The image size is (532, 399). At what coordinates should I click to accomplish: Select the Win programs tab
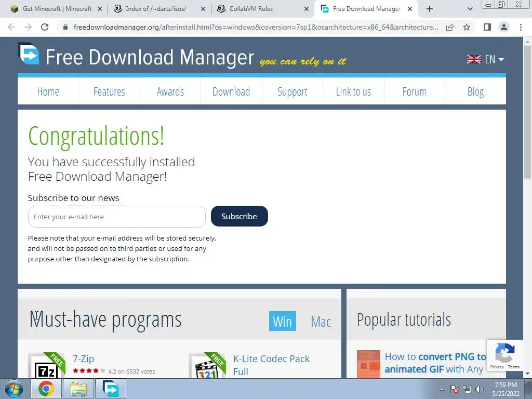click(282, 321)
